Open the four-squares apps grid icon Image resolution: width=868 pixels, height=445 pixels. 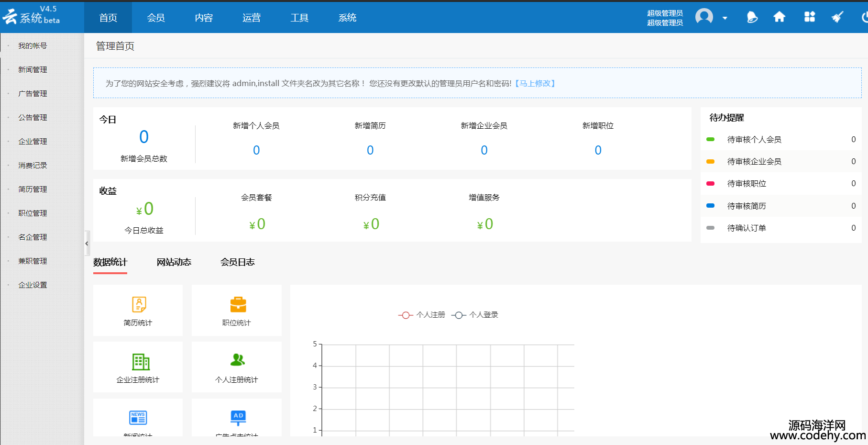pos(810,17)
